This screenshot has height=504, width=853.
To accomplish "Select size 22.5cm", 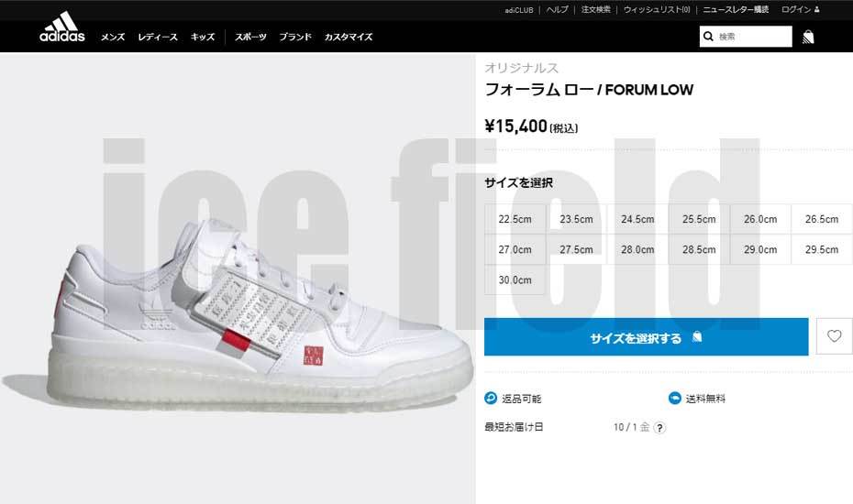I will (515, 219).
